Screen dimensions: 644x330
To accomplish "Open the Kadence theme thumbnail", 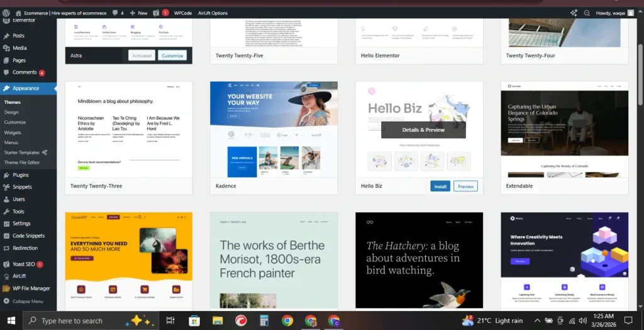I will tap(274, 130).
